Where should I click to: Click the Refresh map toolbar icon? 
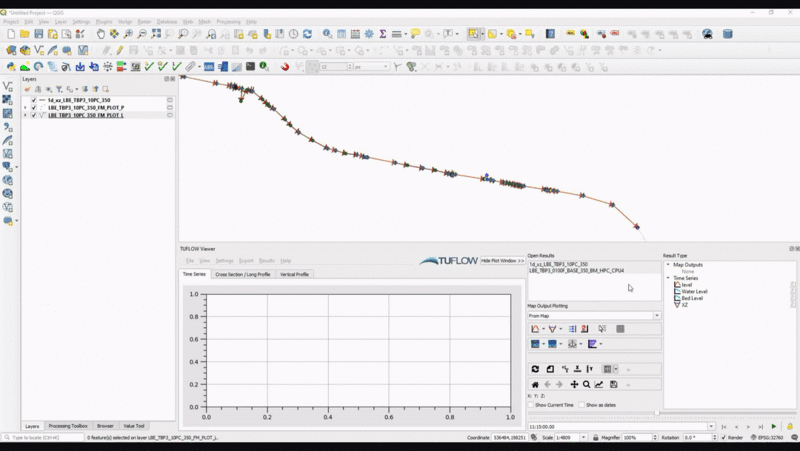(307, 34)
